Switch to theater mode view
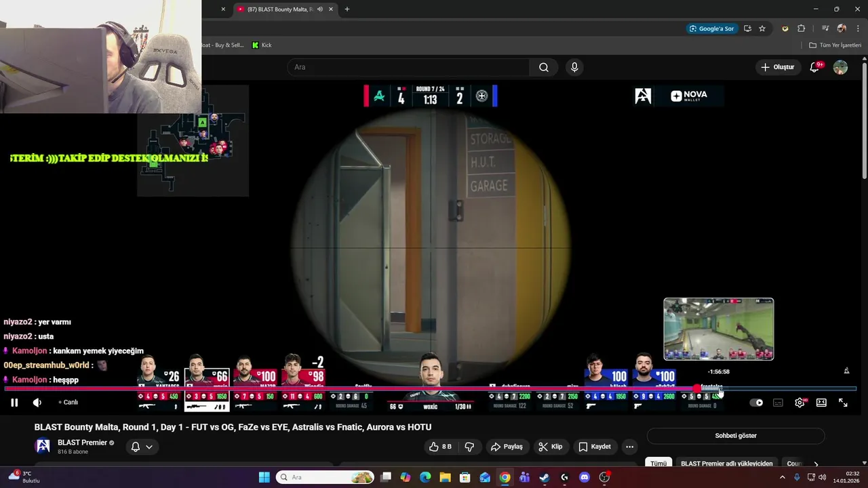 pyautogui.click(x=821, y=403)
